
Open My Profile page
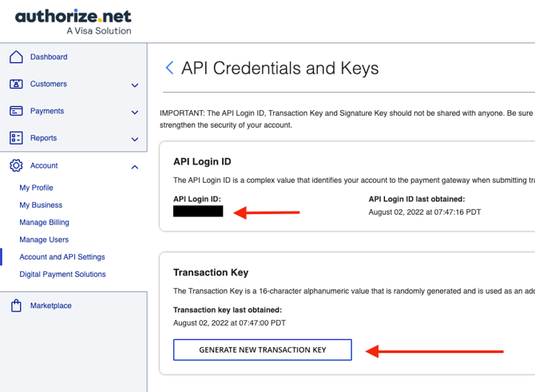[36, 188]
